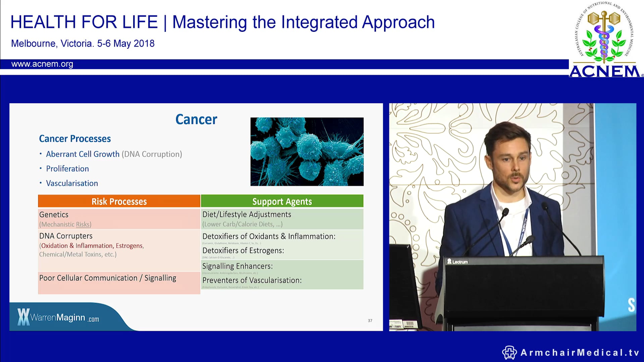Switch to the Support Agents column header
644x362 pixels.
point(282,201)
